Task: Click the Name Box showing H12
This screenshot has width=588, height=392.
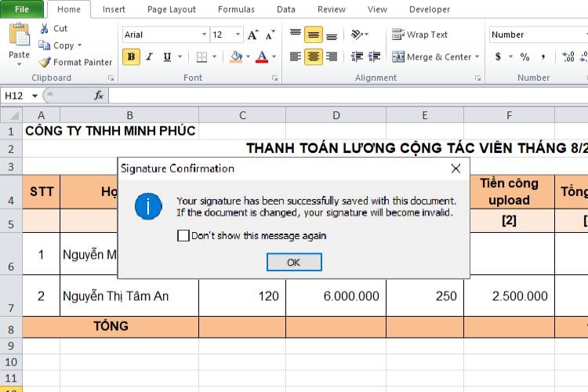Action: [15, 96]
